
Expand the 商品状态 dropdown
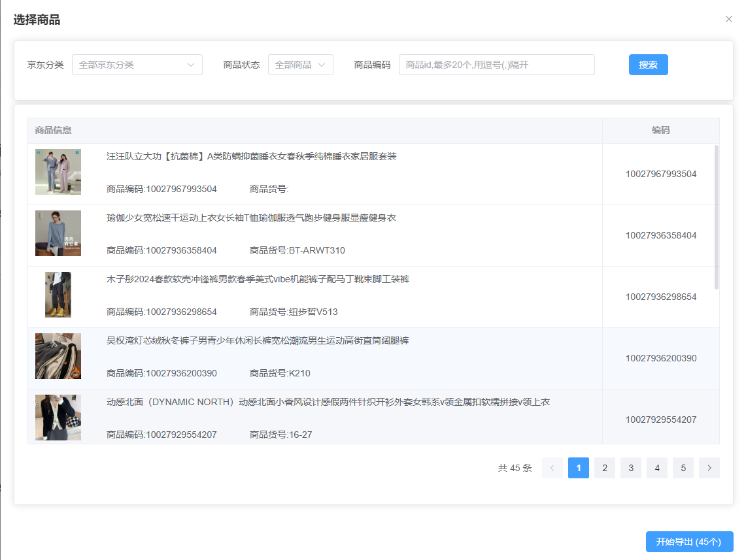pos(300,65)
